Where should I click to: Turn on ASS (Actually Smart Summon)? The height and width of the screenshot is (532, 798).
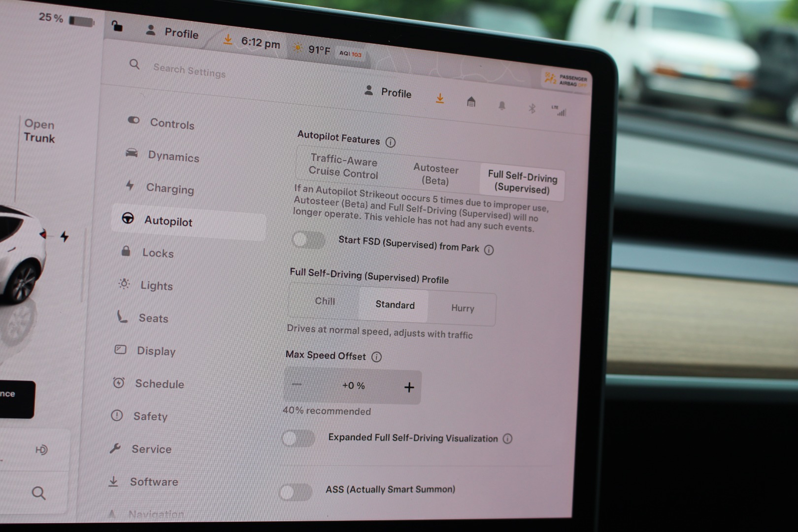[x=296, y=492]
